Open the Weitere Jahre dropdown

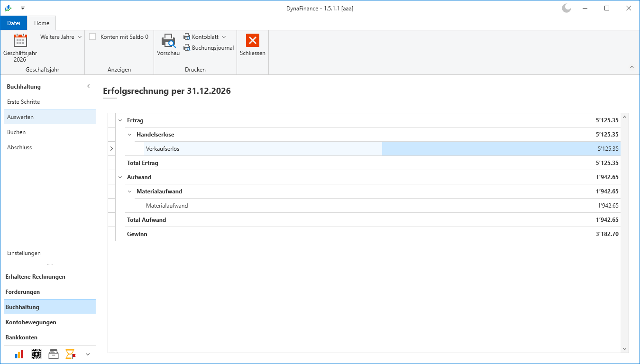(61, 36)
